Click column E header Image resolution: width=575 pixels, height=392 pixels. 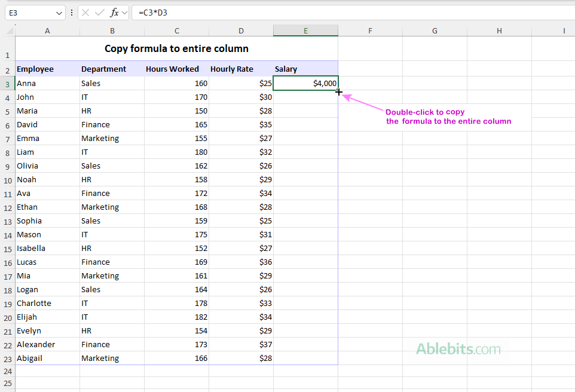click(x=305, y=30)
